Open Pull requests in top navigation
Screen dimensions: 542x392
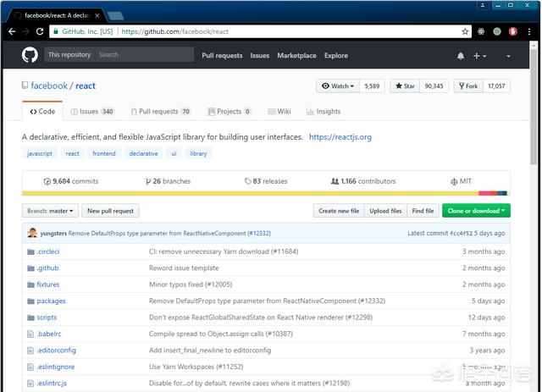[222, 55]
